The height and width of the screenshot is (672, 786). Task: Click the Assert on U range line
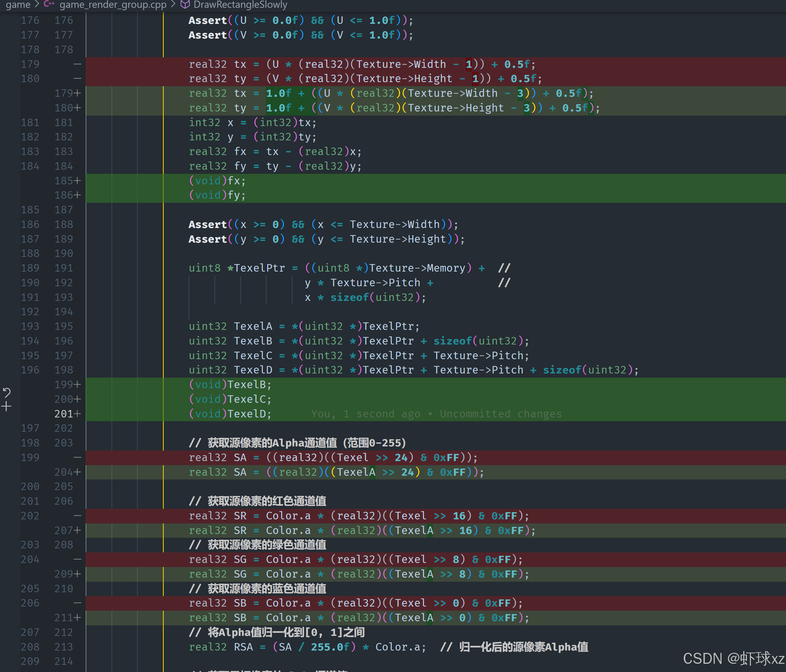[x=301, y=20]
